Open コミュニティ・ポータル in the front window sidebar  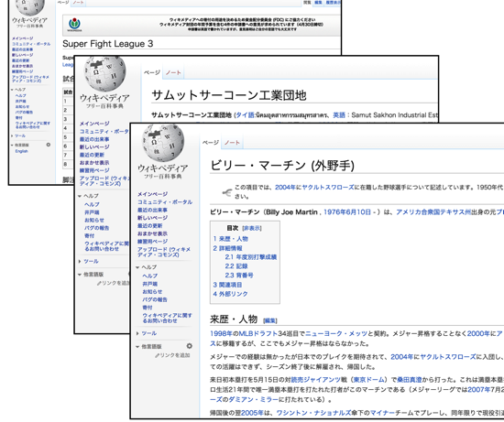point(165,202)
